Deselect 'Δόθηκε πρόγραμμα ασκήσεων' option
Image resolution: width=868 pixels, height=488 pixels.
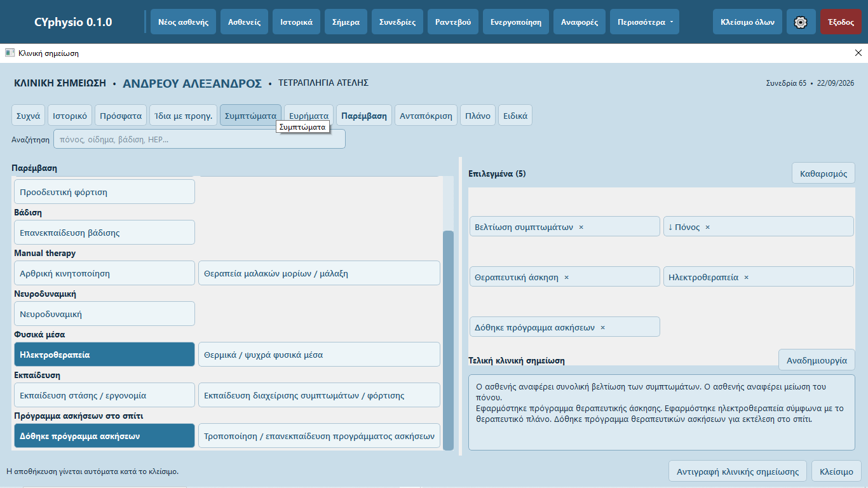click(x=104, y=436)
